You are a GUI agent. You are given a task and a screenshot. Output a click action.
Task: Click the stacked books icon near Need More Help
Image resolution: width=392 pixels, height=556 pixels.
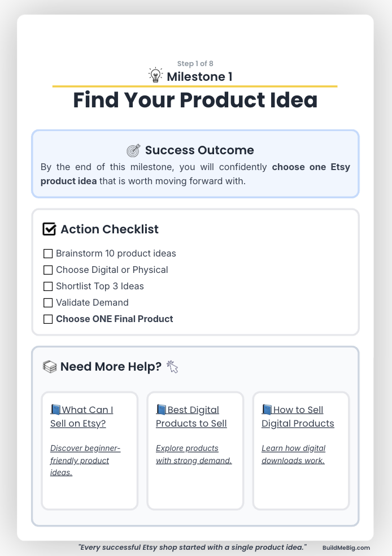pos(50,367)
